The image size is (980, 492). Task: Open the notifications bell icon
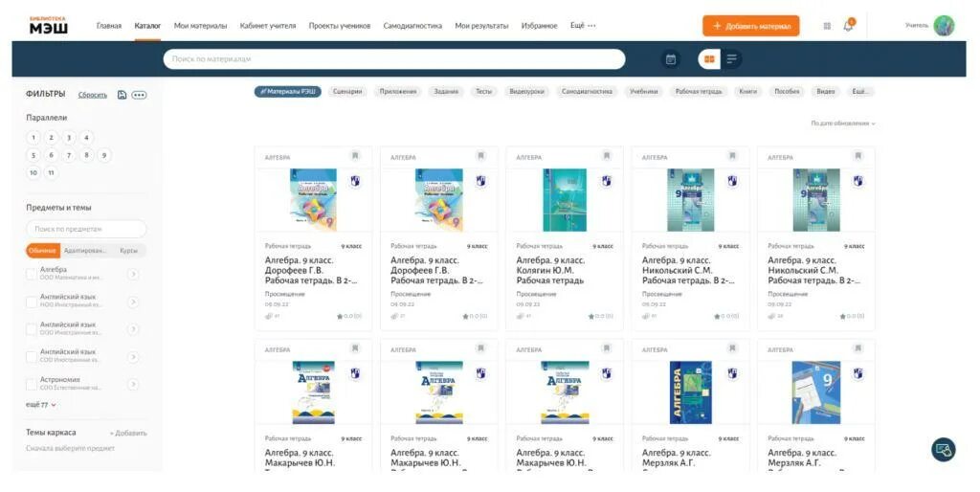click(848, 26)
